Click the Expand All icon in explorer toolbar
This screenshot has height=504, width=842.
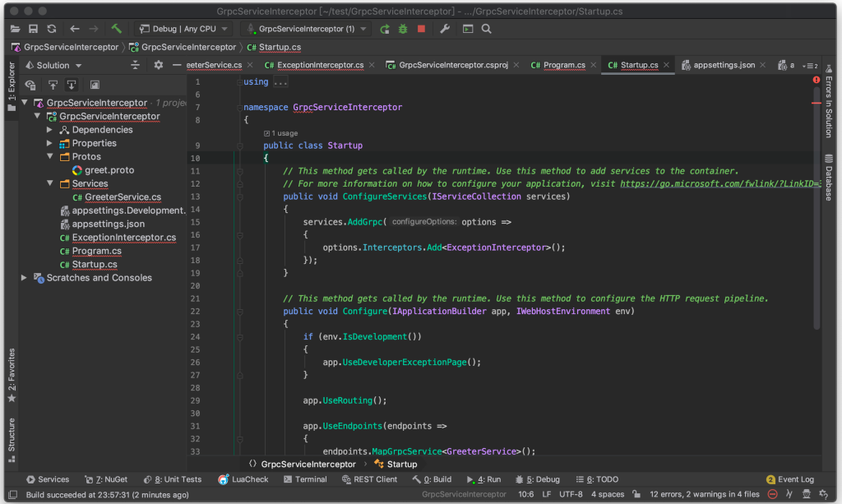click(x=53, y=85)
